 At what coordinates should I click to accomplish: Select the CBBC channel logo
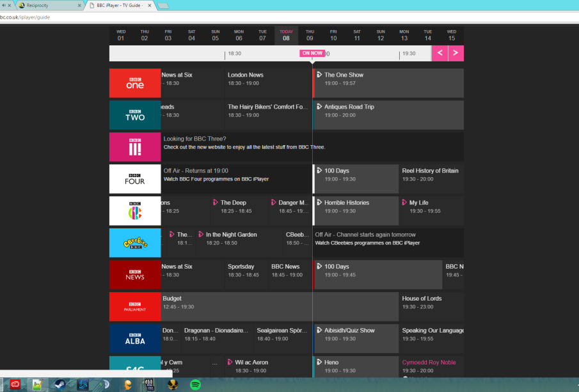[x=135, y=211]
